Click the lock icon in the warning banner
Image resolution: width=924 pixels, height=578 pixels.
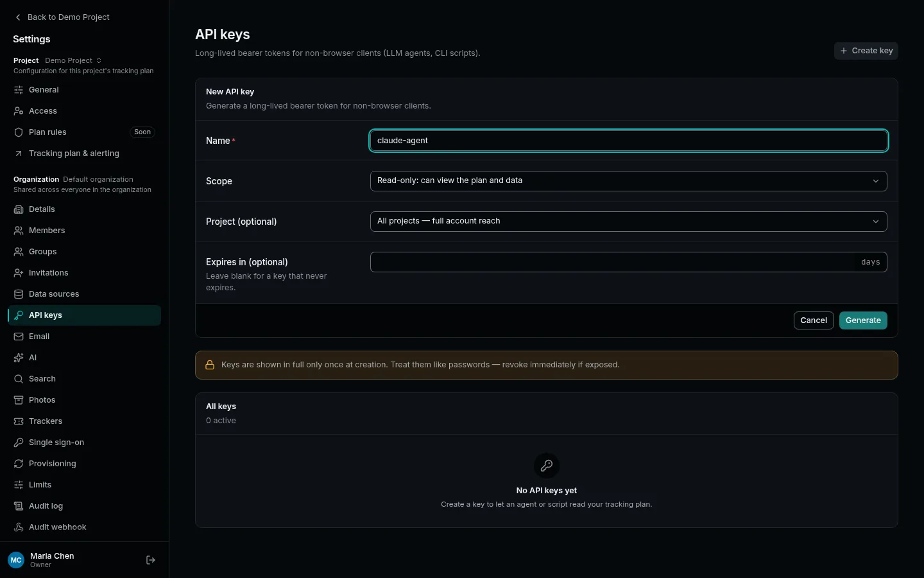pyautogui.click(x=210, y=365)
